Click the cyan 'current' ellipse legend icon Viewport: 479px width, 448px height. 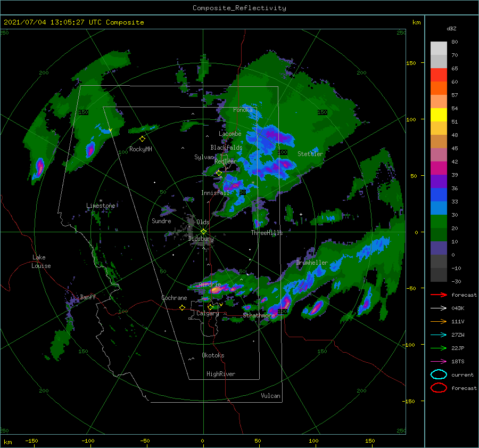click(439, 374)
